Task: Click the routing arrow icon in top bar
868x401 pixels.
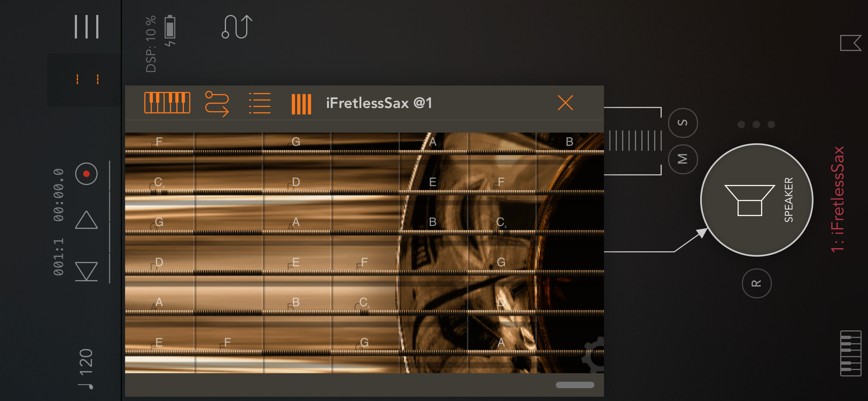Action: pyautogui.click(x=237, y=26)
